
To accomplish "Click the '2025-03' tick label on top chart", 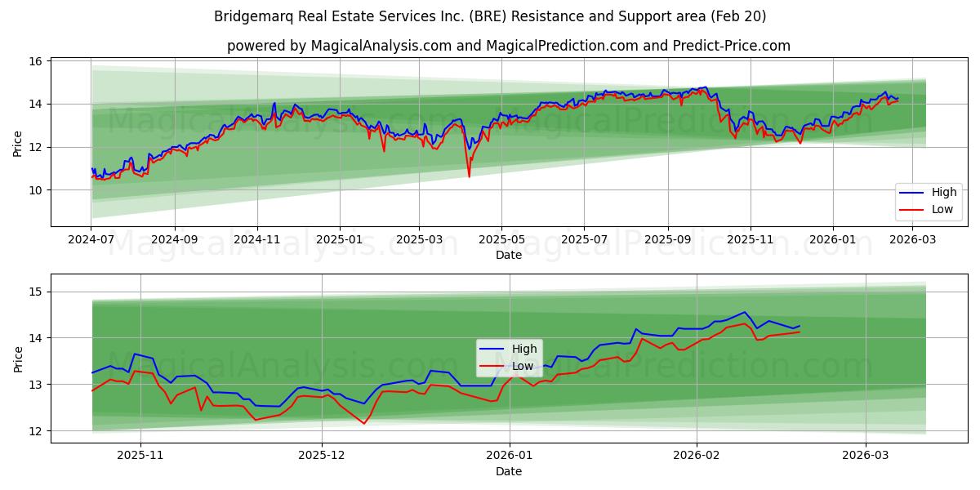I will point(419,240).
